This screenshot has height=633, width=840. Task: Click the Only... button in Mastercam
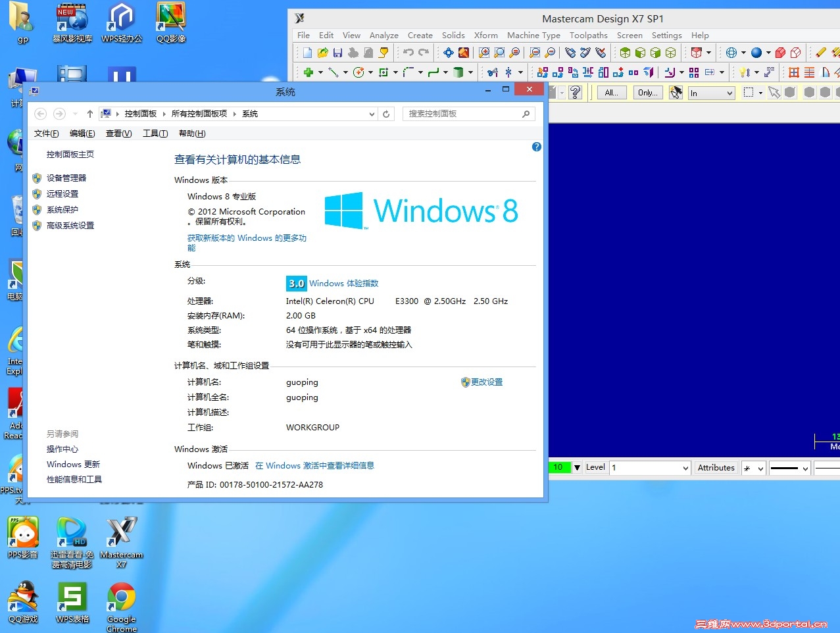coord(648,93)
